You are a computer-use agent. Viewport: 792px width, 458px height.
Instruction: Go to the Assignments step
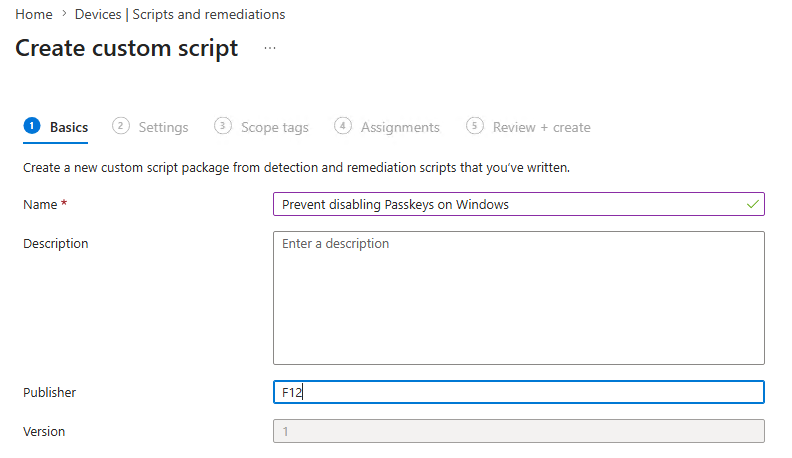point(400,127)
